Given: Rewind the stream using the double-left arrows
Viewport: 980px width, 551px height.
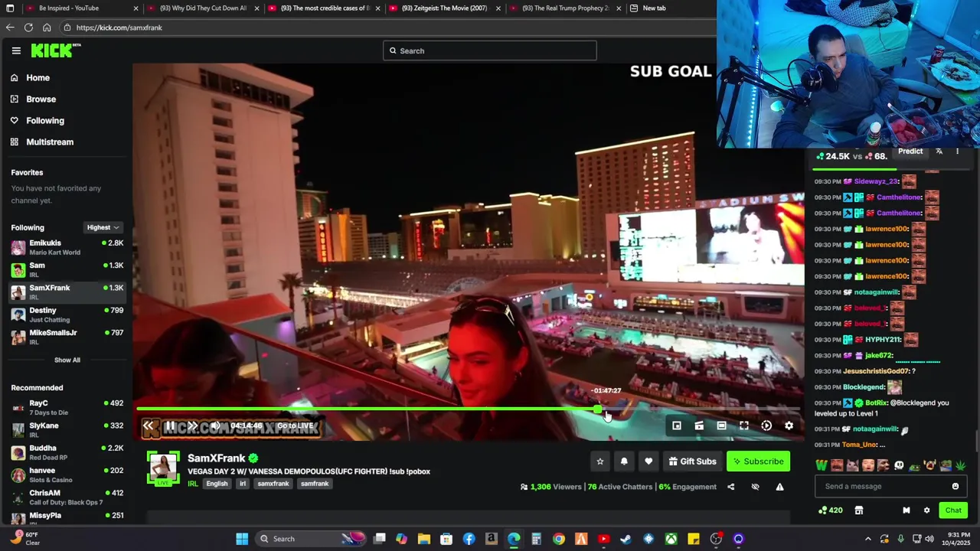Looking at the screenshot, I should pos(149,426).
